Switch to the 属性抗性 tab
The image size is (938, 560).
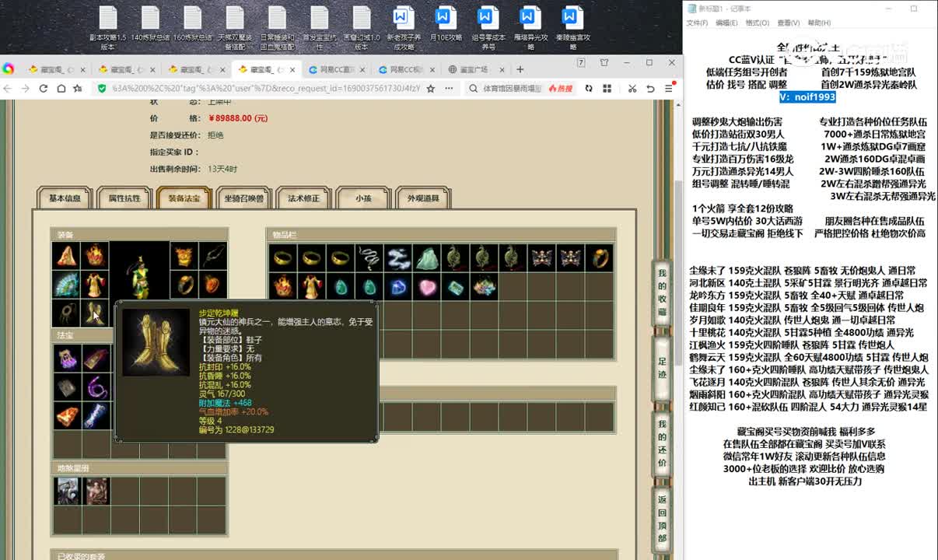coord(124,198)
